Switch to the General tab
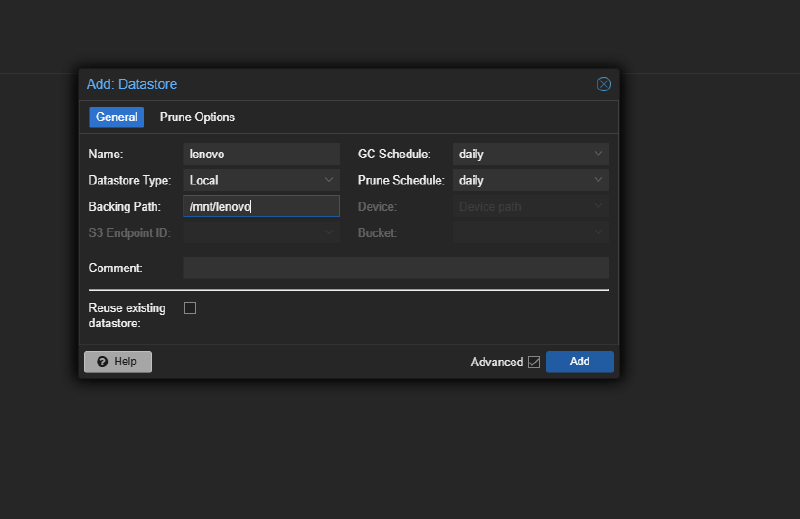Screen dimensions: 800x519 click(117, 117)
